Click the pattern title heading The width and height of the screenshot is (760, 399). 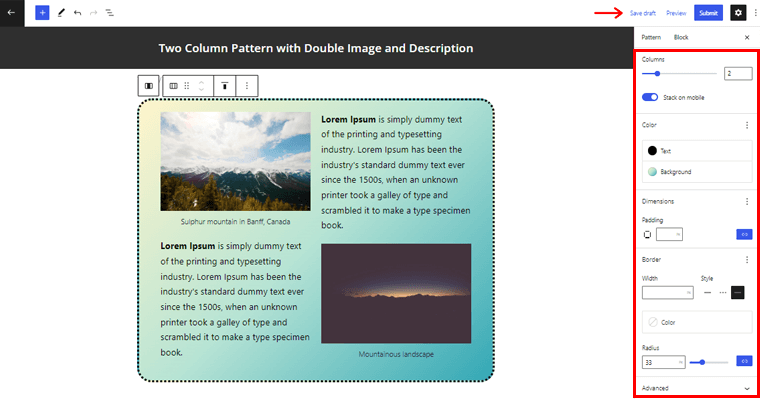[316, 48]
